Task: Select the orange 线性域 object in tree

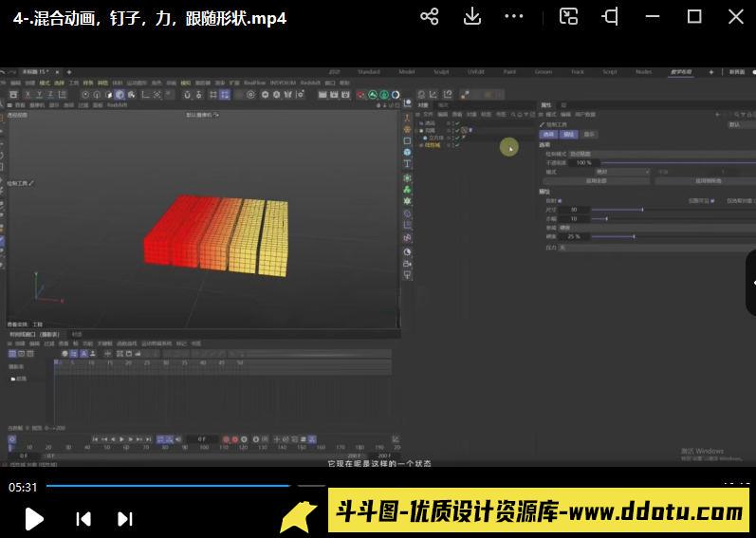Action: point(433,145)
